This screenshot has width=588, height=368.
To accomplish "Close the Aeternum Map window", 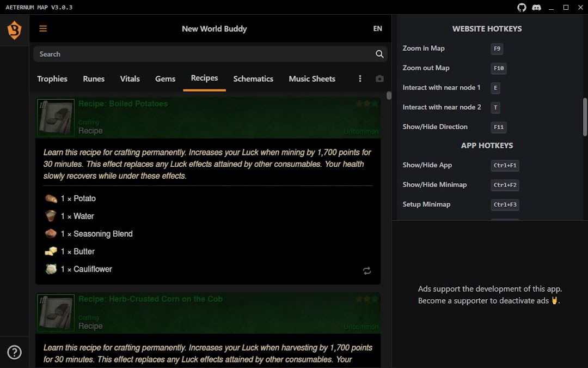I will tap(580, 8).
